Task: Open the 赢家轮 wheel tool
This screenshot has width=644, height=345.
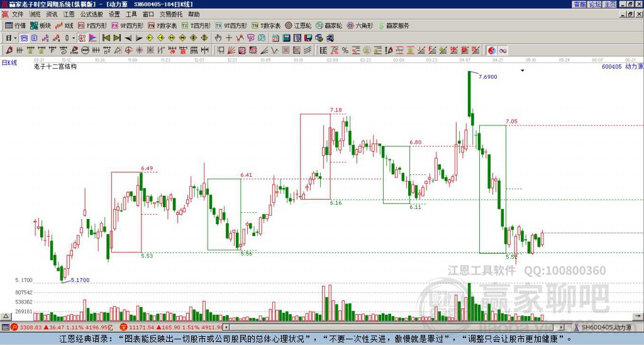Action: (x=329, y=25)
